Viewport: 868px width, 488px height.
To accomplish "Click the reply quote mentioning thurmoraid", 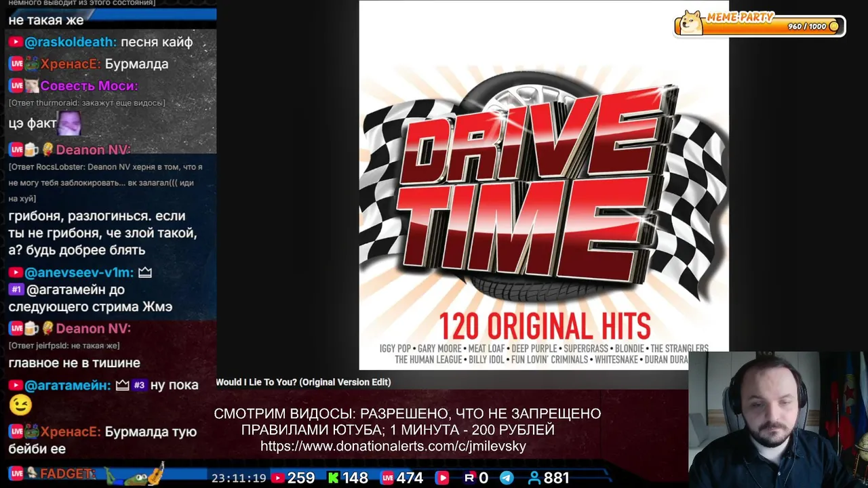I will click(87, 102).
